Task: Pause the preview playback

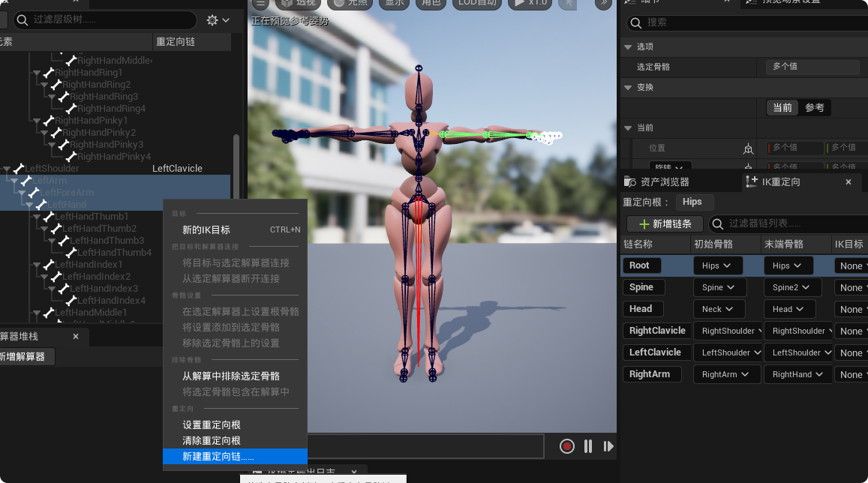Action: [588, 446]
